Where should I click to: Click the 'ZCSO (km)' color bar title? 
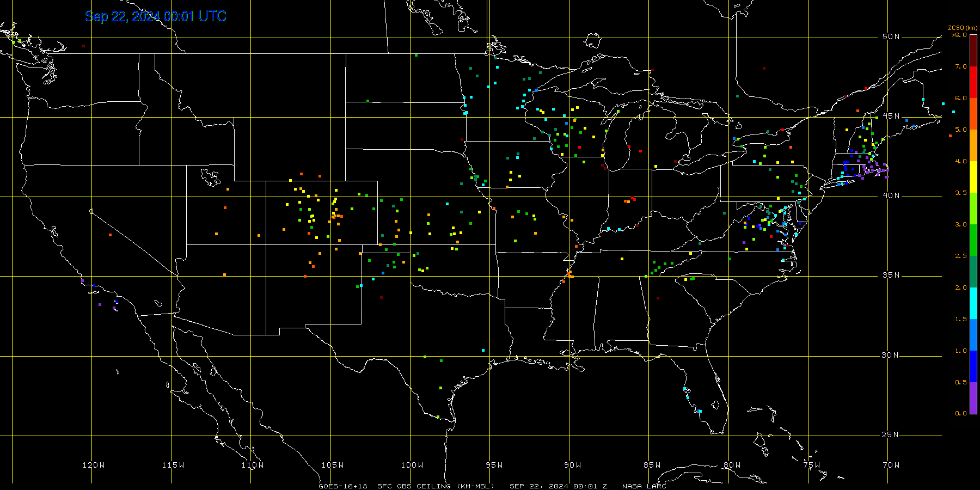coord(963,28)
